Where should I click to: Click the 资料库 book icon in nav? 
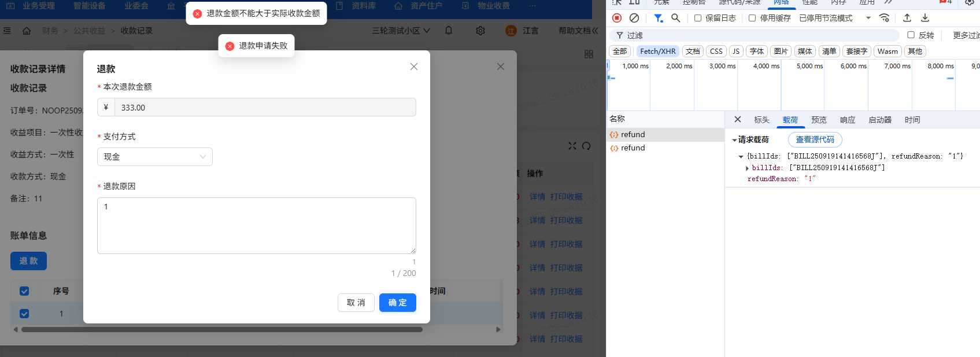[339, 6]
